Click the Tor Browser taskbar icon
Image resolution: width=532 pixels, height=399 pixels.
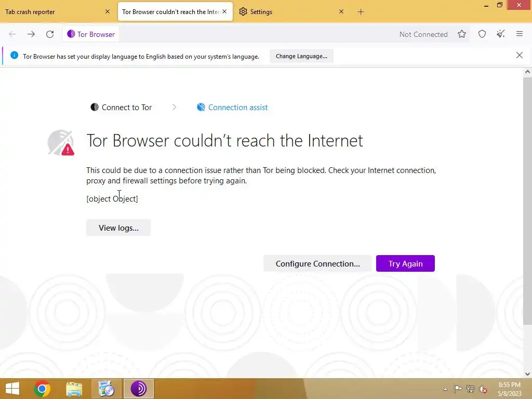pyautogui.click(x=138, y=389)
